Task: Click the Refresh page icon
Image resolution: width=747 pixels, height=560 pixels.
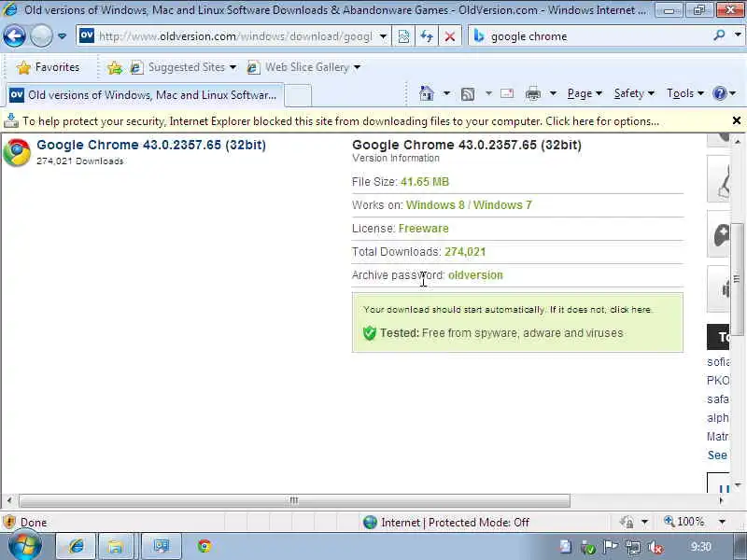Action: pos(427,36)
